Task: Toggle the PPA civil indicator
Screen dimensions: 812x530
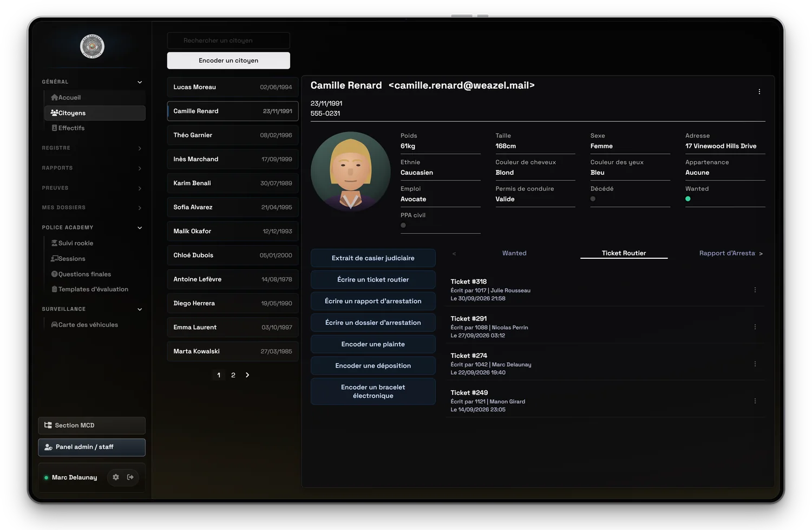Action: point(403,225)
